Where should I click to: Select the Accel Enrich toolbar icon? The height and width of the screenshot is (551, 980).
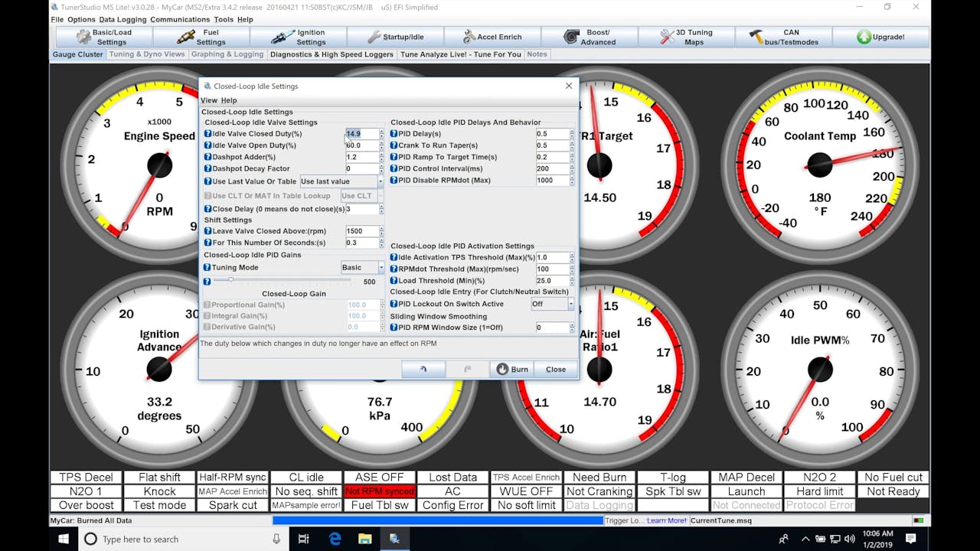pyautogui.click(x=469, y=36)
